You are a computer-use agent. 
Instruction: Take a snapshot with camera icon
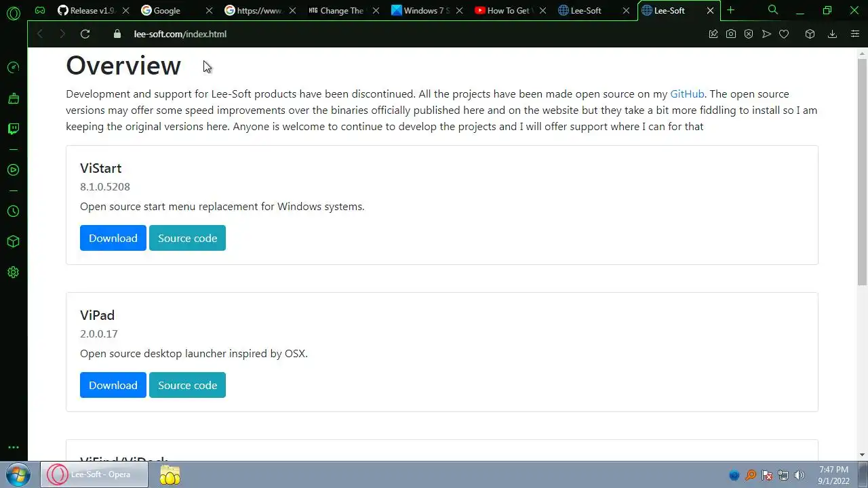(731, 34)
